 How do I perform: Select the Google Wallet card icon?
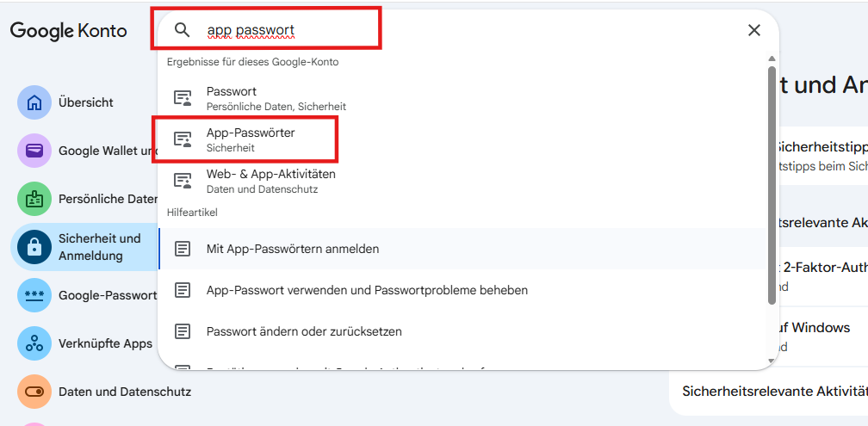[x=34, y=151]
